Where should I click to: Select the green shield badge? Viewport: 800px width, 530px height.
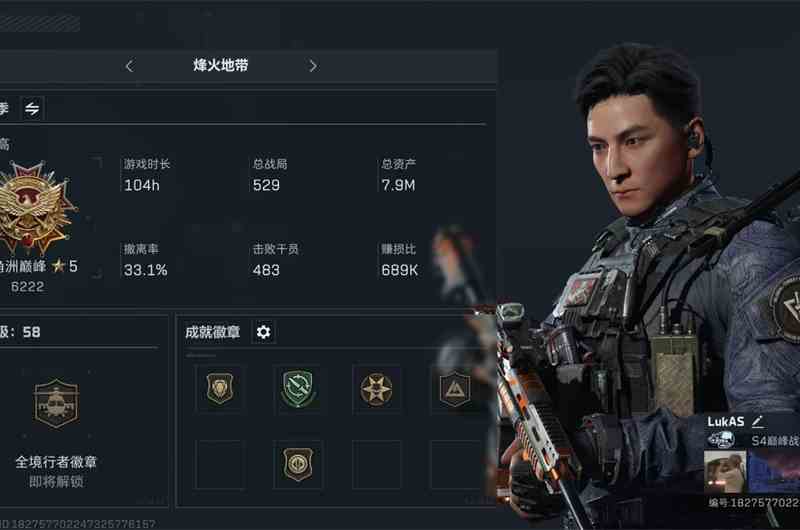tap(298, 389)
